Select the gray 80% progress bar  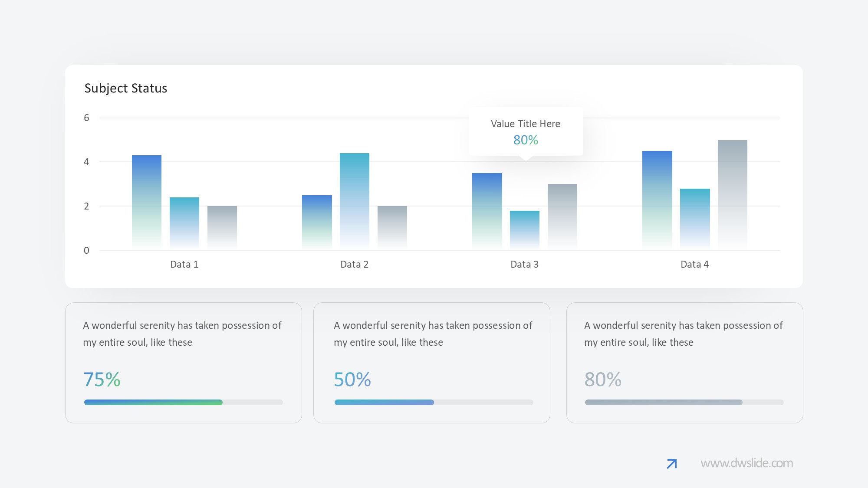[663, 403]
